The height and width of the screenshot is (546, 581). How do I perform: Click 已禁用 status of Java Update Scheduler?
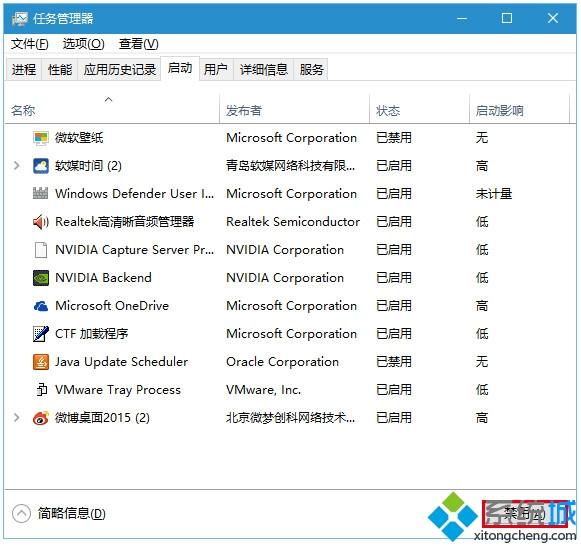click(394, 362)
